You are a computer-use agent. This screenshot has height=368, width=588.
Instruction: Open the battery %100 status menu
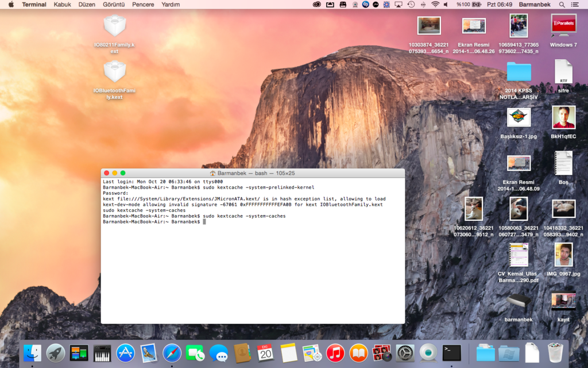(469, 5)
